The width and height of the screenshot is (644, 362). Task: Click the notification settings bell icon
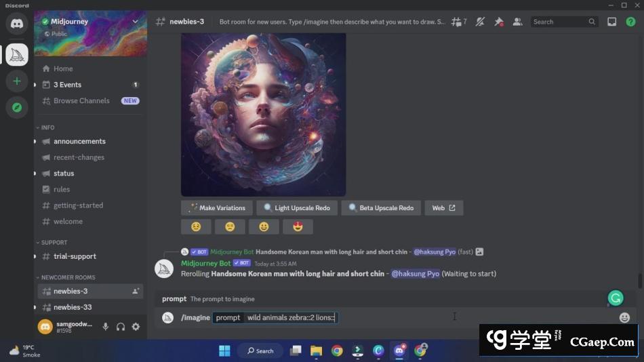[x=480, y=22]
